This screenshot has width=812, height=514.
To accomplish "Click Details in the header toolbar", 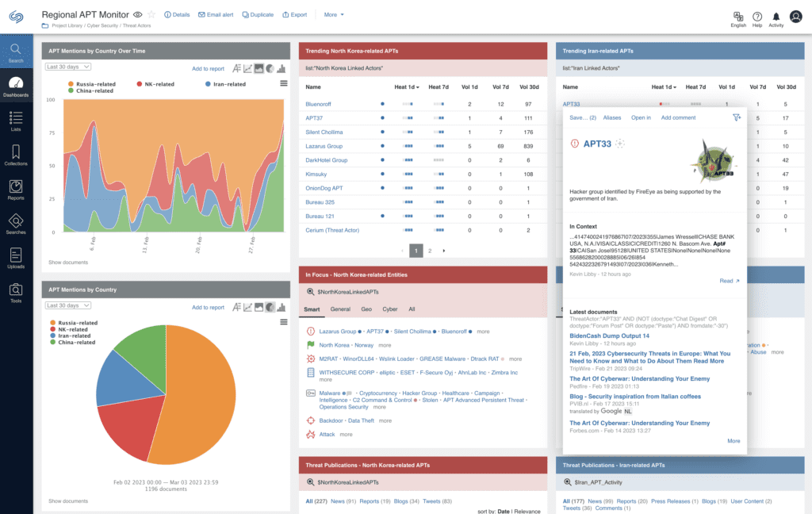I will pos(177,14).
